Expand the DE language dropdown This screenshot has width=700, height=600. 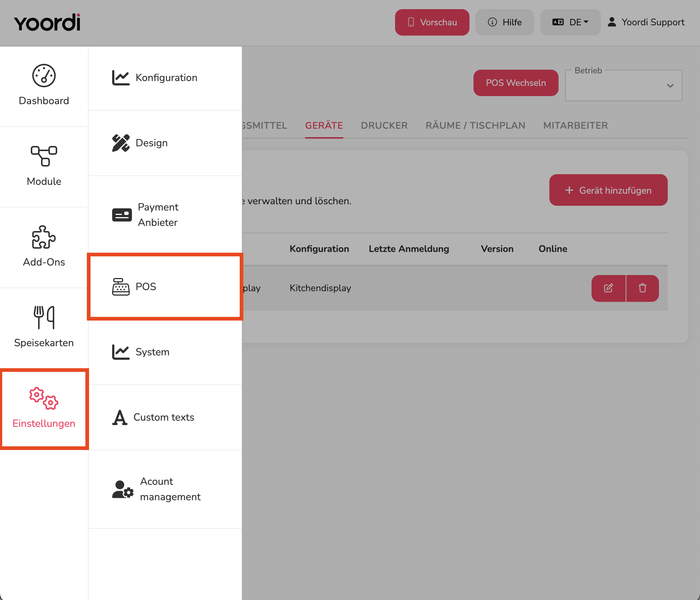tap(570, 22)
